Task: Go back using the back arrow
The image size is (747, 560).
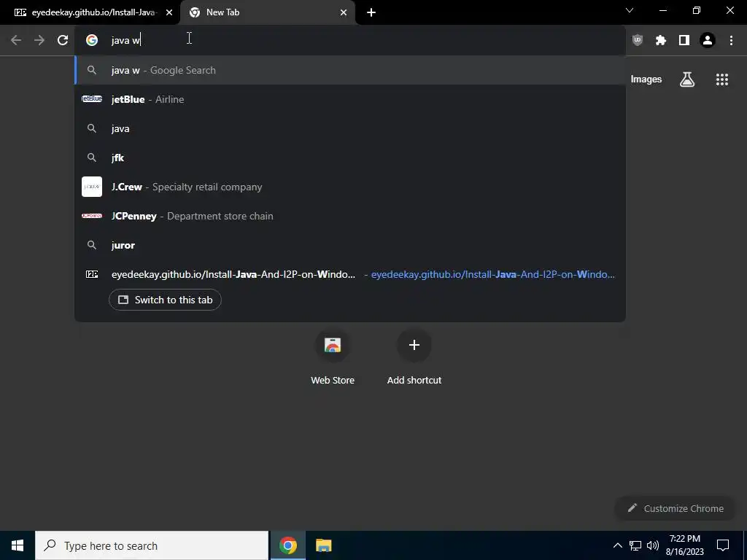Action: pos(16,40)
